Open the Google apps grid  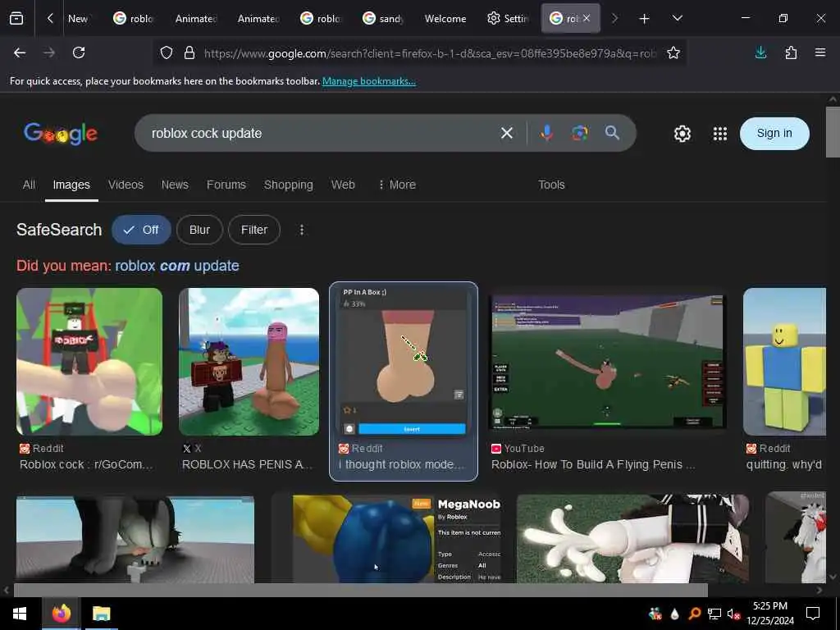click(x=720, y=134)
